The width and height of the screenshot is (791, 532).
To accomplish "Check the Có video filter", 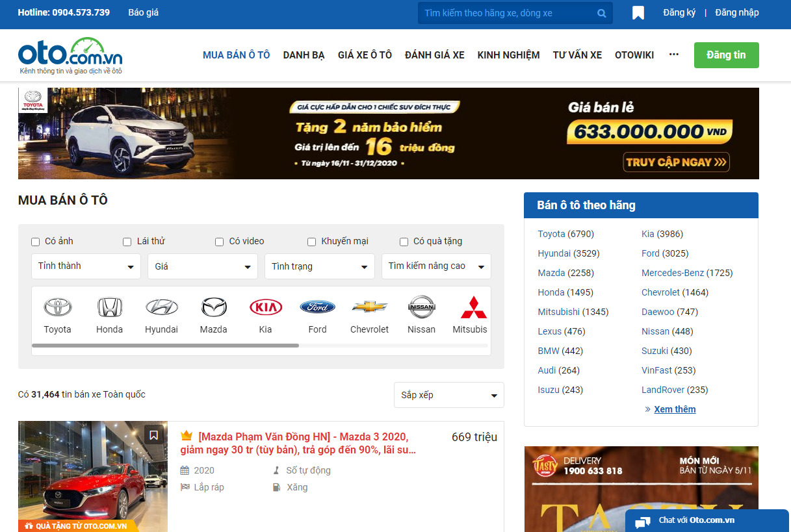I will click(220, 242).
